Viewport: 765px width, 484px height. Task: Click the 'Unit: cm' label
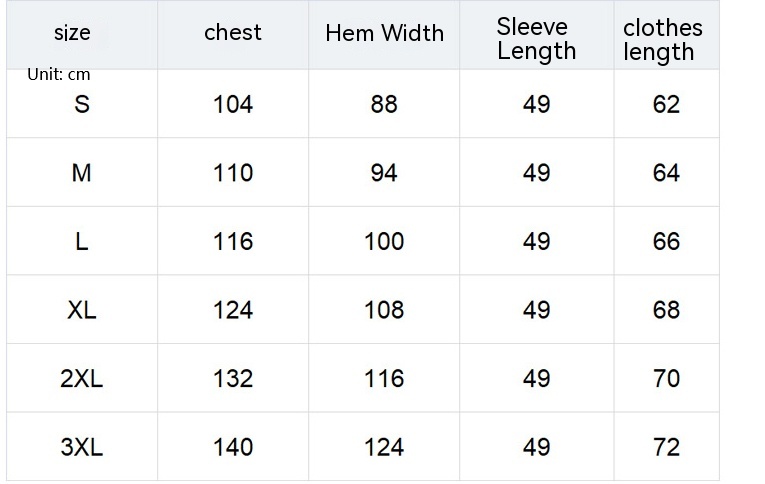[x=59, y=75]
